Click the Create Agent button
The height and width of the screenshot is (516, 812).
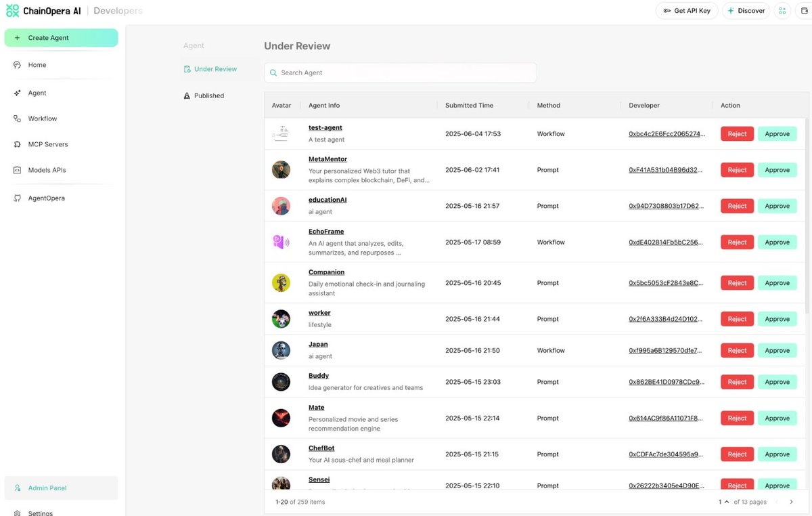(61, 38)
